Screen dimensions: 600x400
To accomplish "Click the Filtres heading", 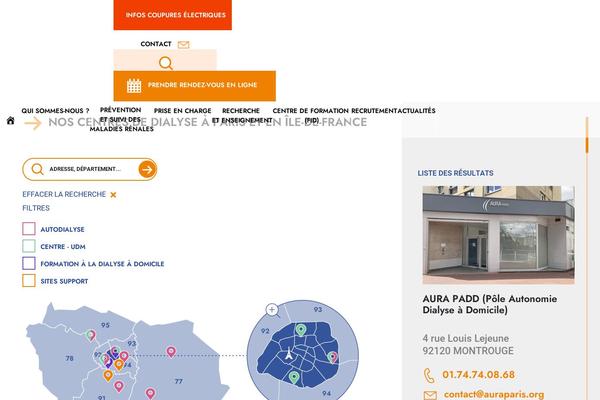I will 36,208.
